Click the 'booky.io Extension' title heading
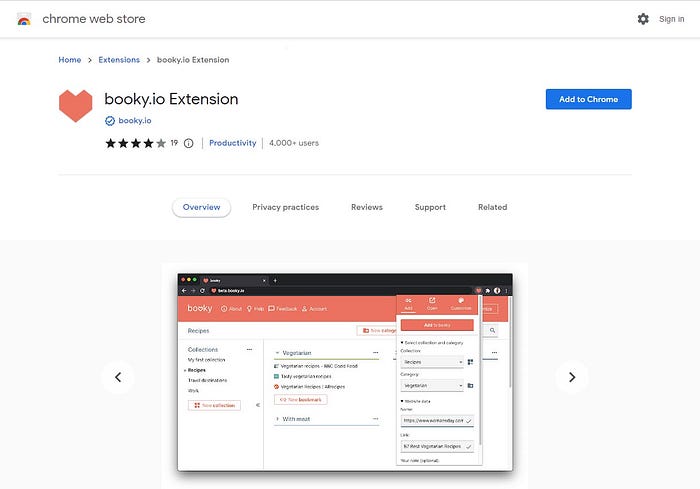Screen dimensions: 700x489 tap(171, 99)
